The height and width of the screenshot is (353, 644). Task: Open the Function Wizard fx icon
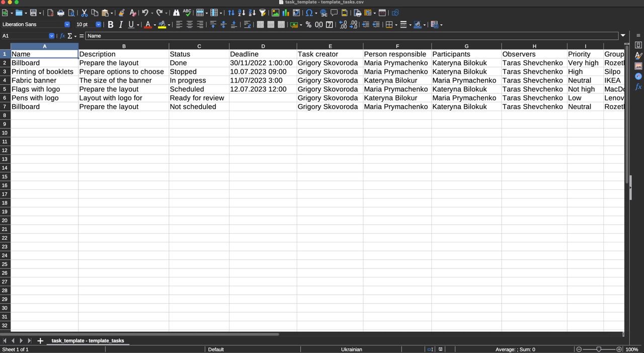(62, 36)
